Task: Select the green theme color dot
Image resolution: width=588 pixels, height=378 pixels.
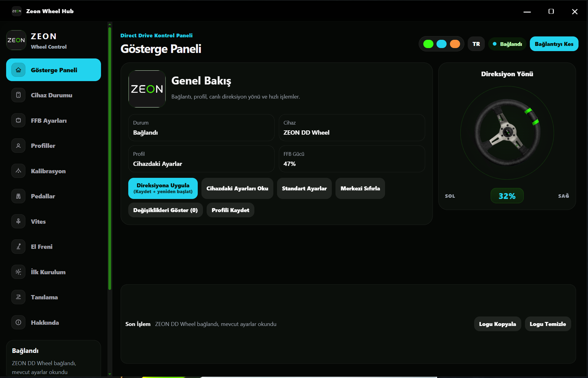Action: click(x=428, y=44)
